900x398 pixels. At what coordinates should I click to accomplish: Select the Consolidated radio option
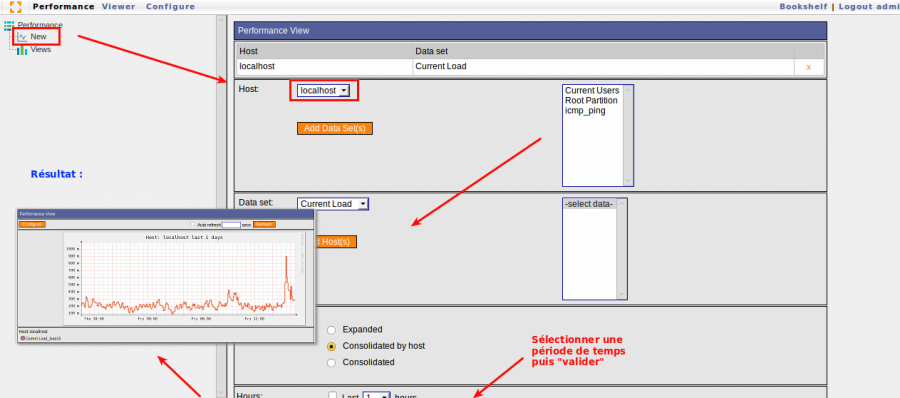[x=331, y=363]
